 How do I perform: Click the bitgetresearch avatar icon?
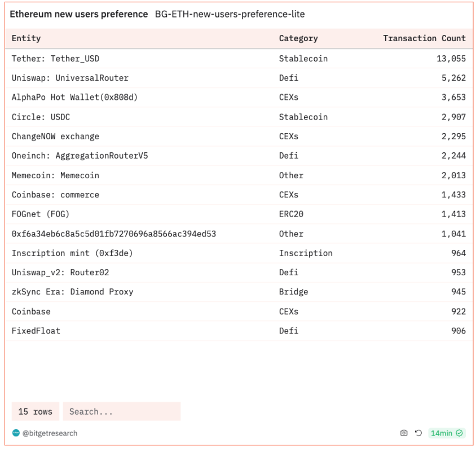pyautogui.click(x=16, y=433)
